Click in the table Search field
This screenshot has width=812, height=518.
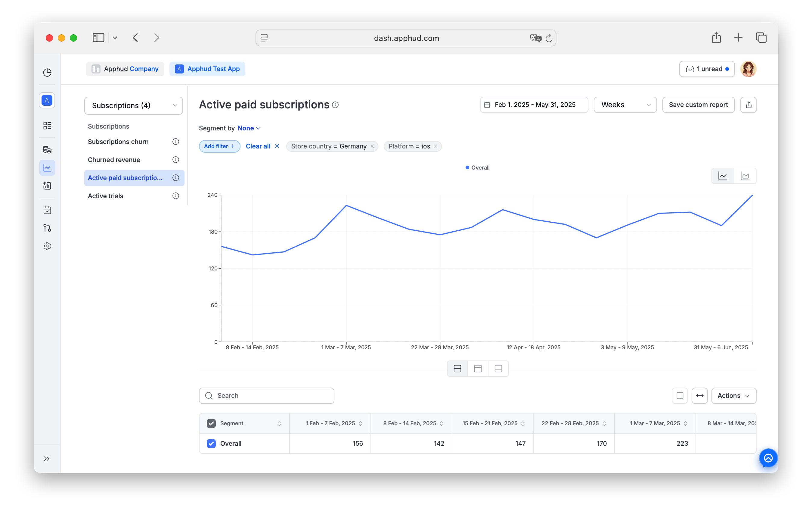coord(266,395)
